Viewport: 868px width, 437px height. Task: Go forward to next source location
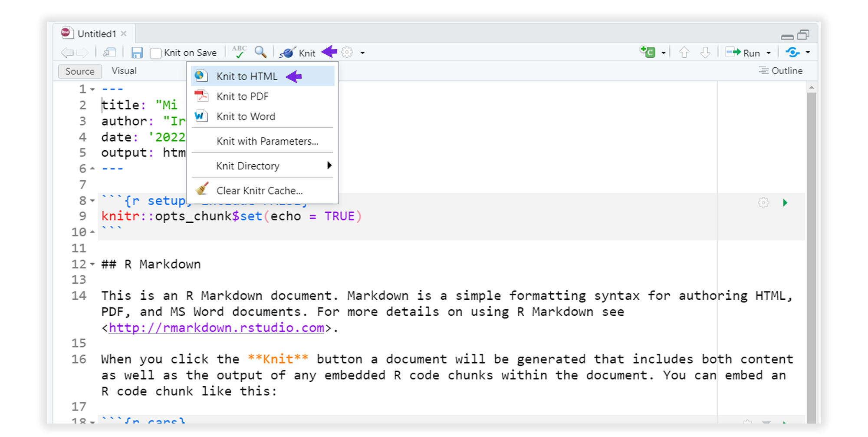click(82, 53)
